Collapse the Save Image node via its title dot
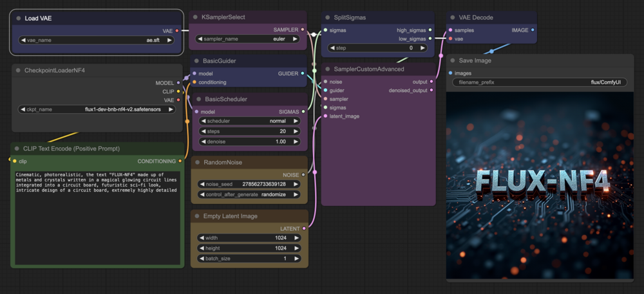 (x=453, y=60)
